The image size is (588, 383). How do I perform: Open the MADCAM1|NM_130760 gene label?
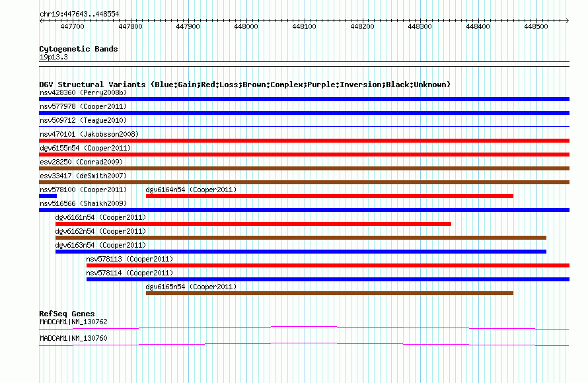coord(73,338)
